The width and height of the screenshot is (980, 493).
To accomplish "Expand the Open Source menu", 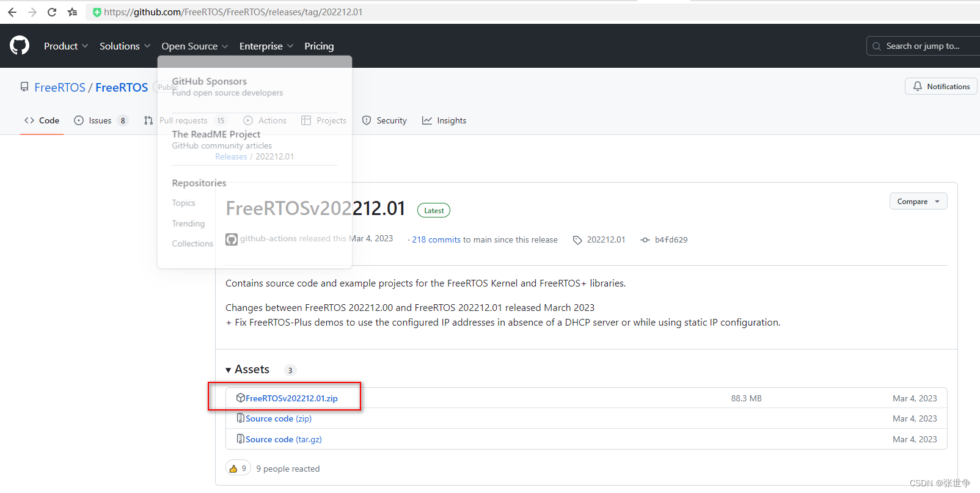I will (194, 46).
